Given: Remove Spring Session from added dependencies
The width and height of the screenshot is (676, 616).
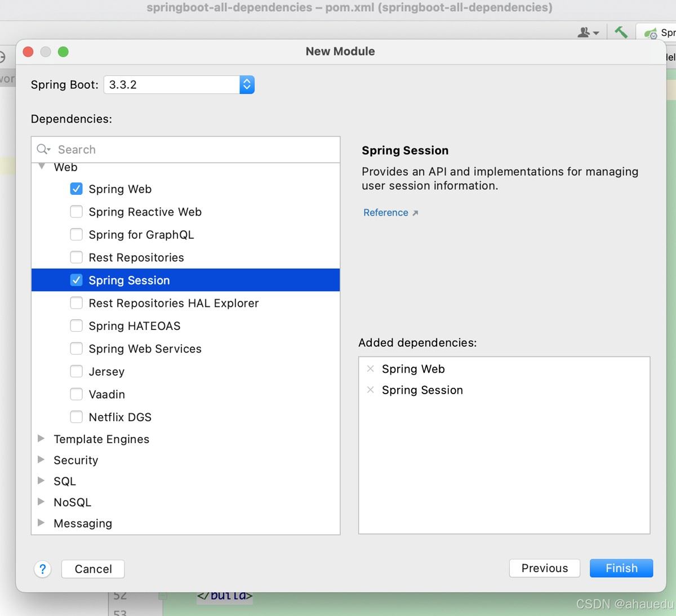Looking at the screenshot, I should pos(370,390).
